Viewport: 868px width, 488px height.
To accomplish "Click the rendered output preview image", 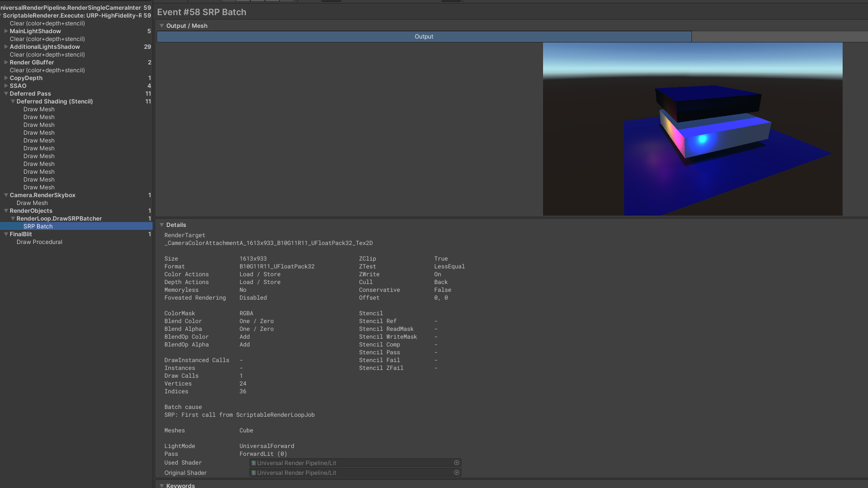I will pos(692,129).
